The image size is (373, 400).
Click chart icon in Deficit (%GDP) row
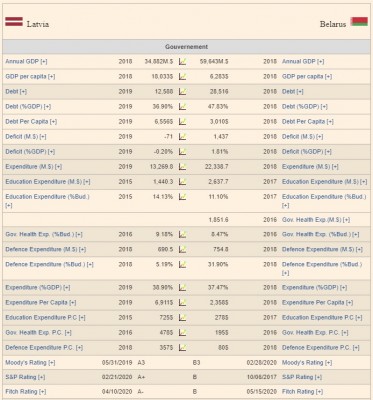(183, 152)
